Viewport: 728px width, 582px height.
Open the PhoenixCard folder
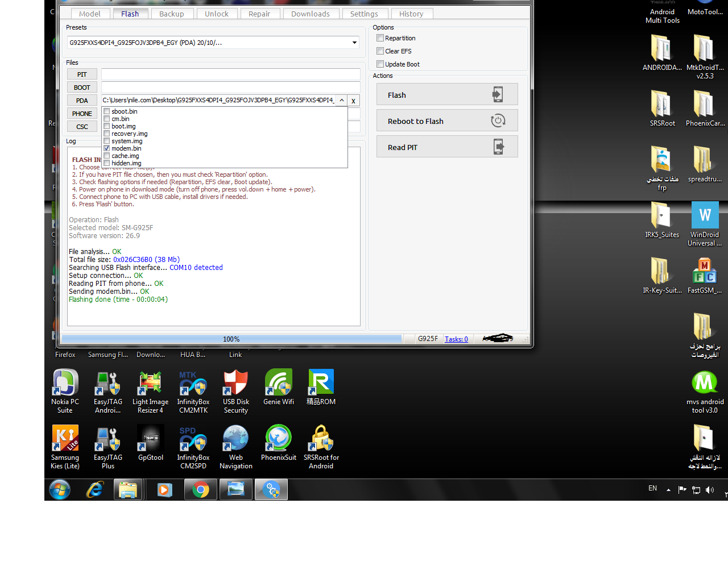click(x=705, y=108)
